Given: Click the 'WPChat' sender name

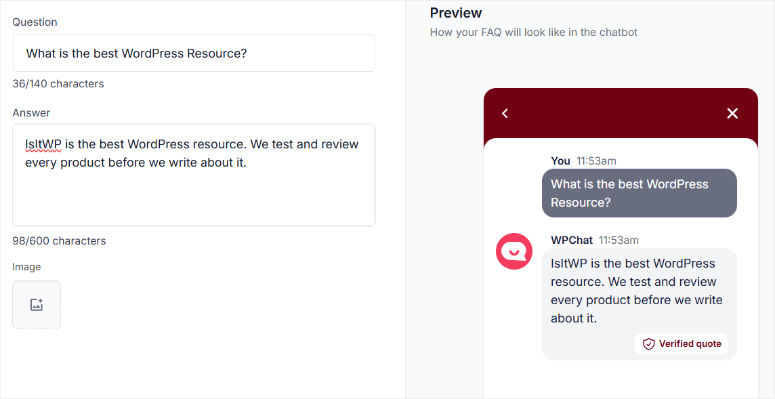Looking at the screenshot, I should 571,240.
